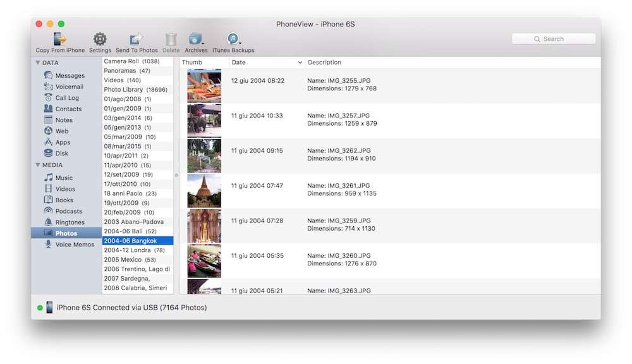Select Music under Media
Image resolution: width=632 pixels, height=364 pixels.
point(64,178)
